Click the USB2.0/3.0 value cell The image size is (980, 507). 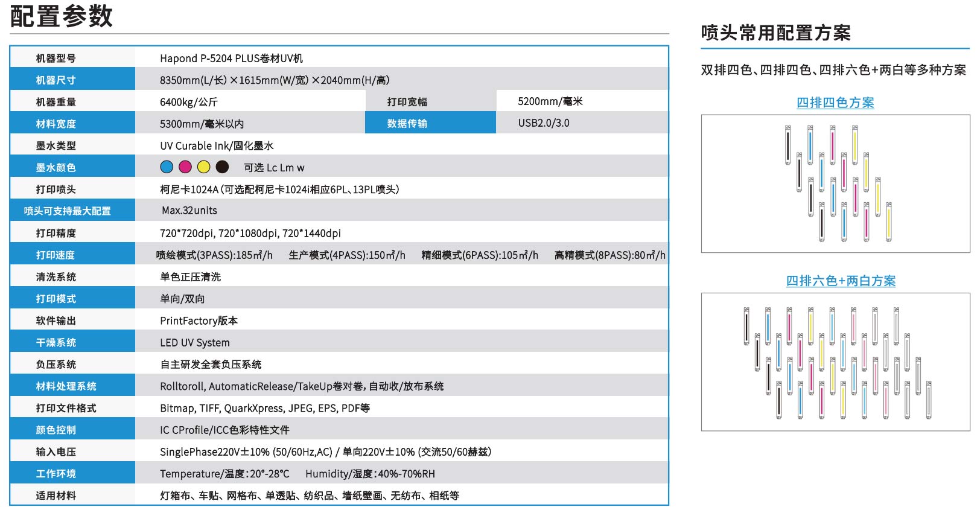pyautogui.click(x=543, y=123)
